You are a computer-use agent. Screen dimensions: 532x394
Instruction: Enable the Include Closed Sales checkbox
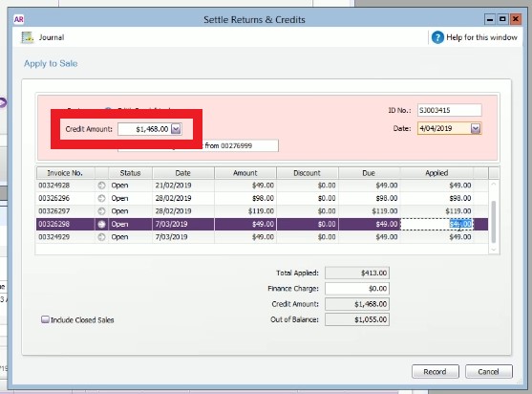[45, 319]
